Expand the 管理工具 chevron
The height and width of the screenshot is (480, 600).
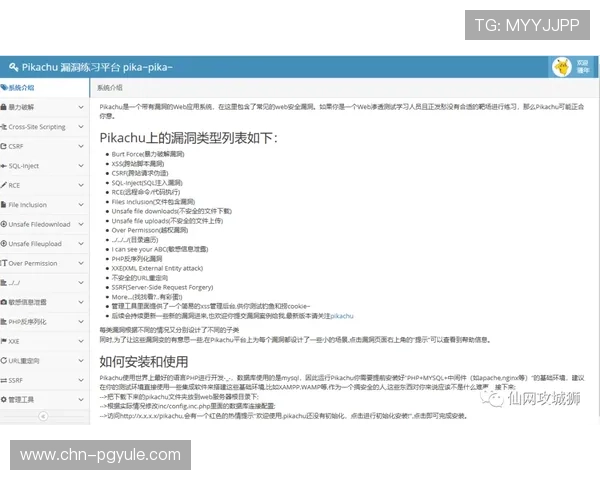[81, 400]
